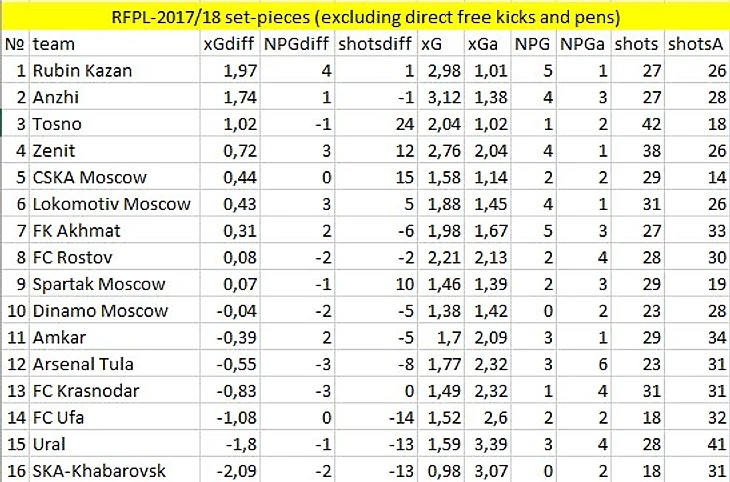Click the yellow RFPL-2017/18 title cell
Image resolution: width=730 pixels, height=482 pixels.
tap(365, 16)
